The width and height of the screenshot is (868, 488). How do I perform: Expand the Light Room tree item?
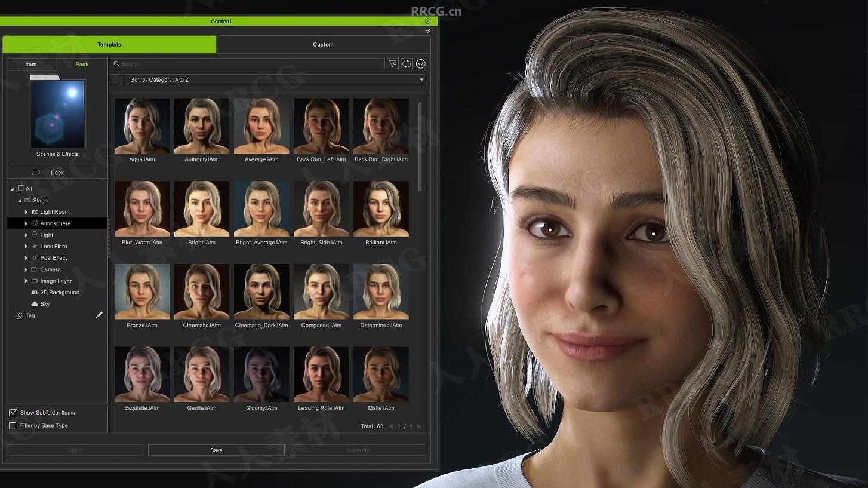tap(25, 211)
